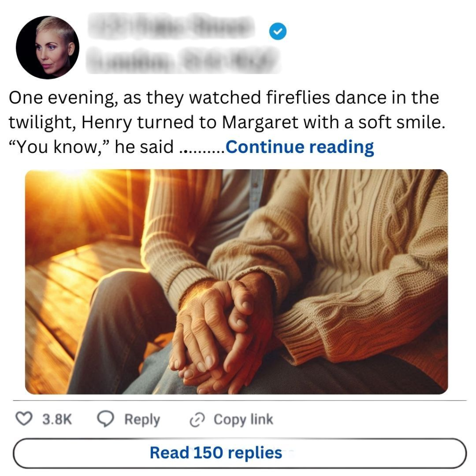The width and height of the screenshot is (476, 476).
Task: Click the line starting "One evening"
Action: click(x=223, y=98)
